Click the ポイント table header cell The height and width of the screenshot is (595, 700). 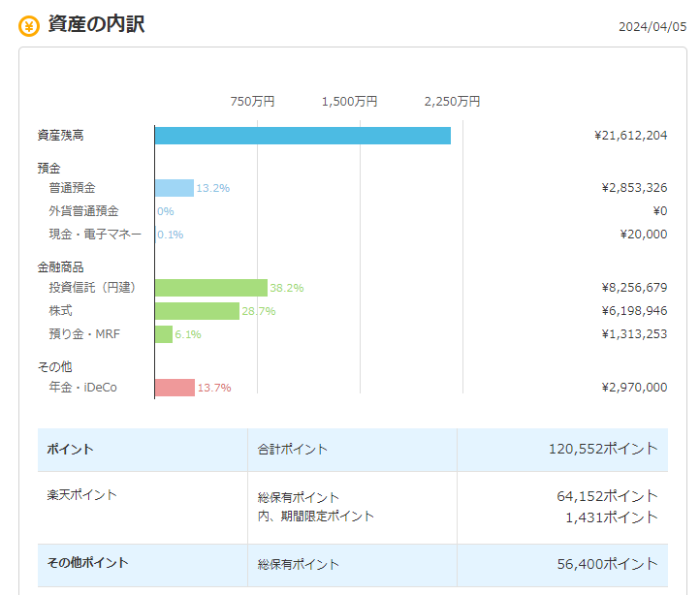point(70,449)
